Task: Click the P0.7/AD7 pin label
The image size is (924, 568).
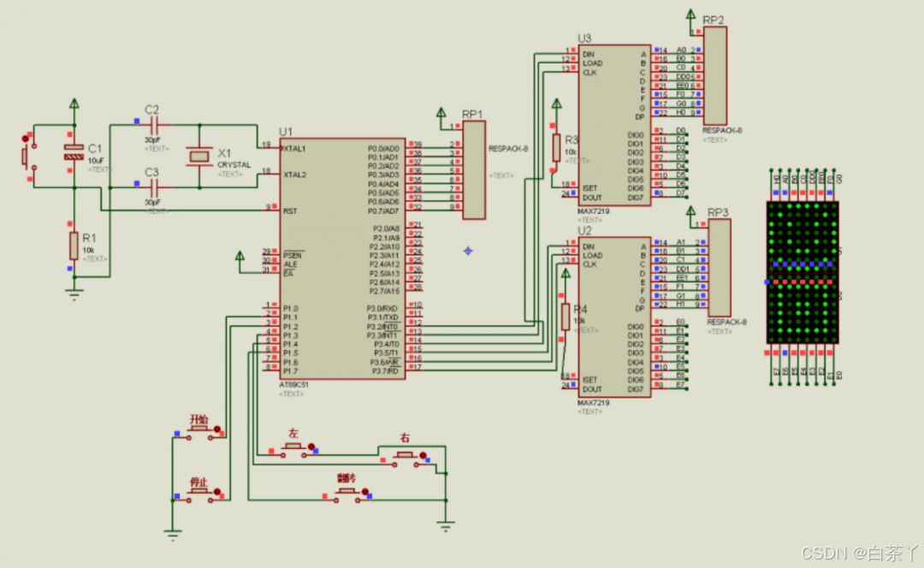Action: click(x=383, y=211)
